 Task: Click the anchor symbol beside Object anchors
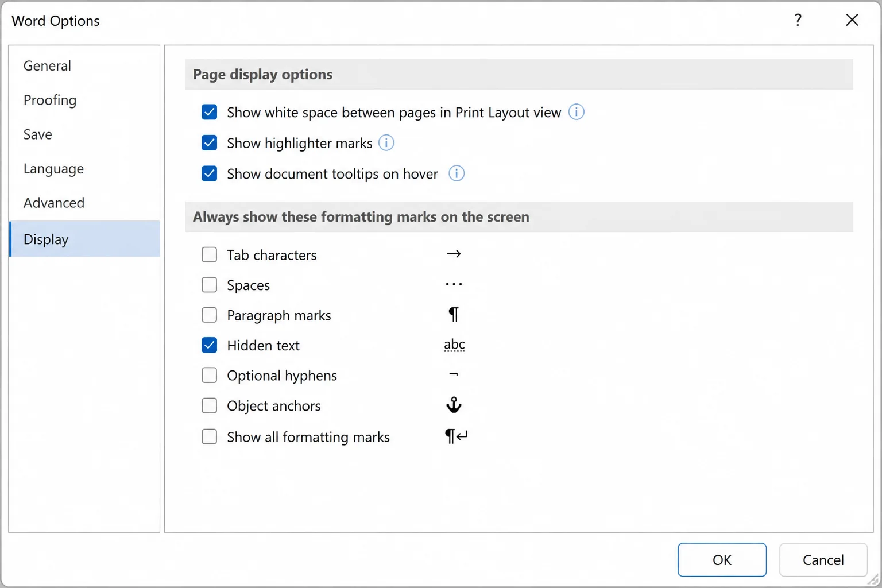pos(454,405)
